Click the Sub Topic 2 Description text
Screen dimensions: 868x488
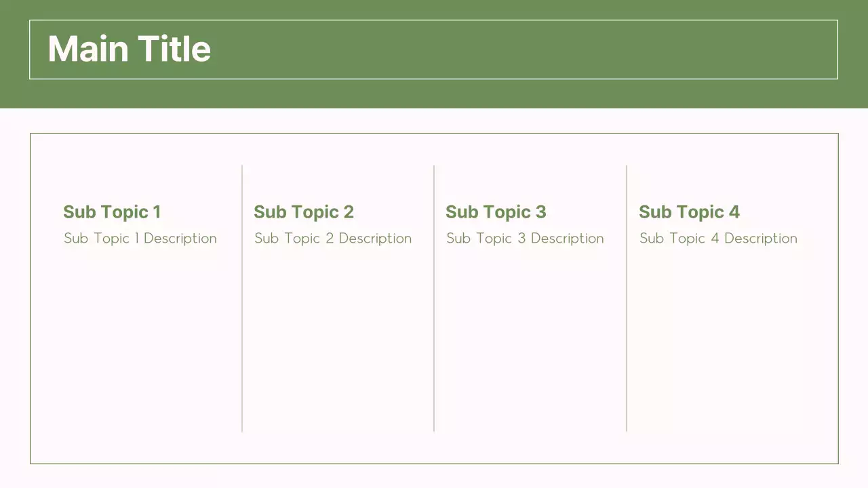(x=333, y=239)
